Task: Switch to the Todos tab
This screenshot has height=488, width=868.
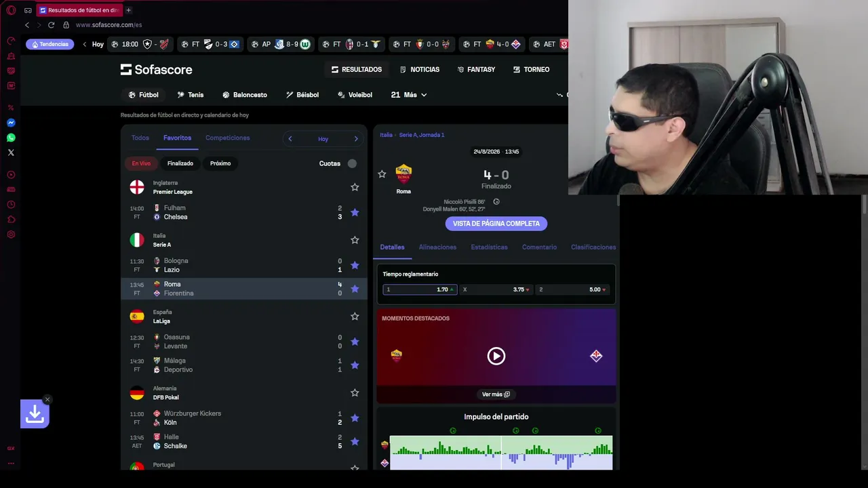Action: (140, 138)
